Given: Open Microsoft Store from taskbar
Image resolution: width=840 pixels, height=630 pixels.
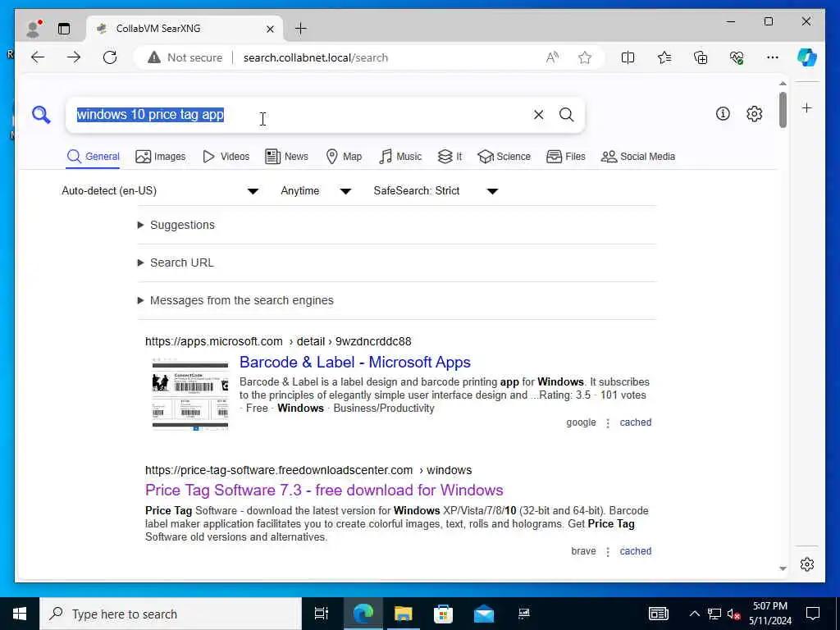Looking at the screenshot, I should pos(443,614).
